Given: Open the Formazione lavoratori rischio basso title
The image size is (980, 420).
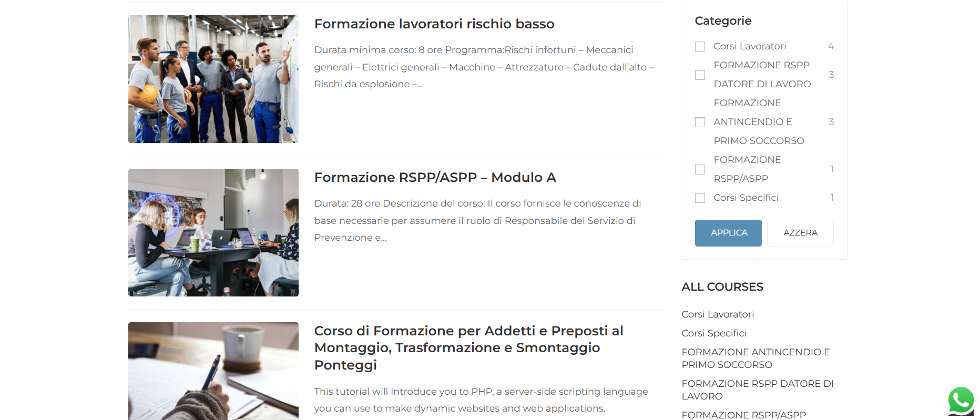Looking at the screenshot, I should coord(434,24).
